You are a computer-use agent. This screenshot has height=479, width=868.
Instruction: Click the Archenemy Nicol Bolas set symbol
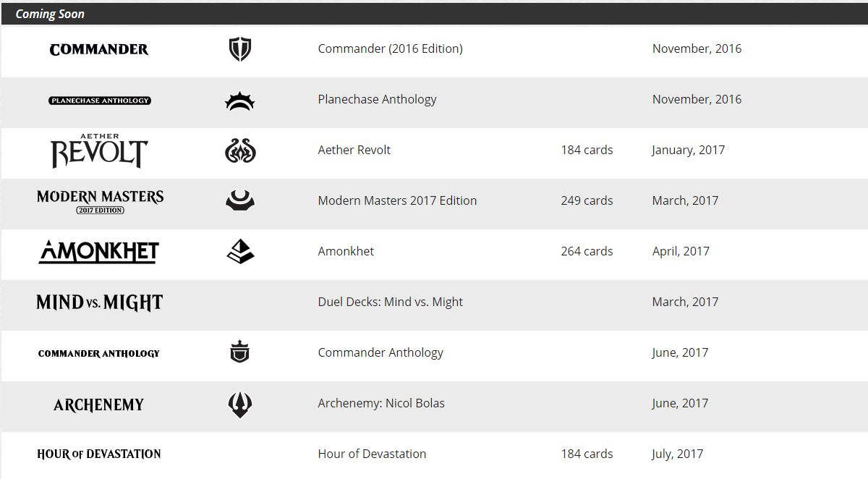pyautogui.click(x=239, y=404)
